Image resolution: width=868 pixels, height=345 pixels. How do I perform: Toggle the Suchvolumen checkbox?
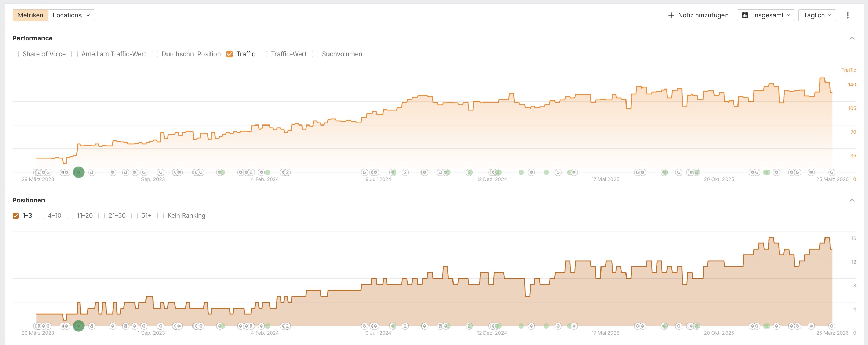(x=315, y=54)
